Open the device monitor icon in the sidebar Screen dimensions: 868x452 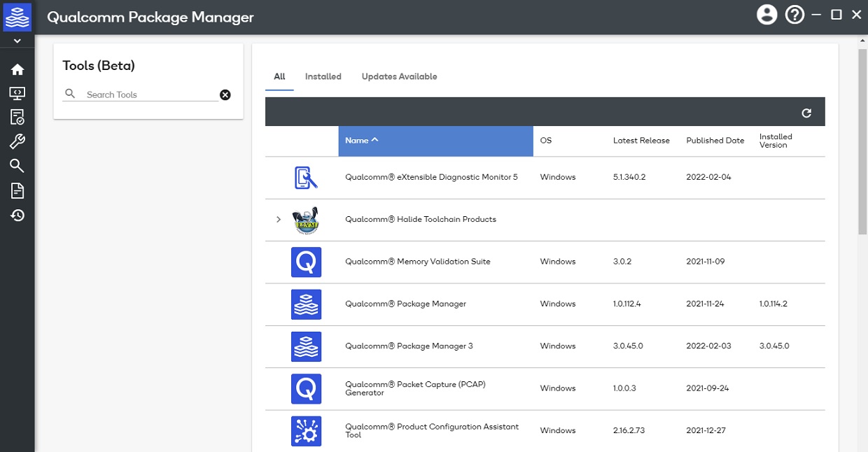pos(17,92)
